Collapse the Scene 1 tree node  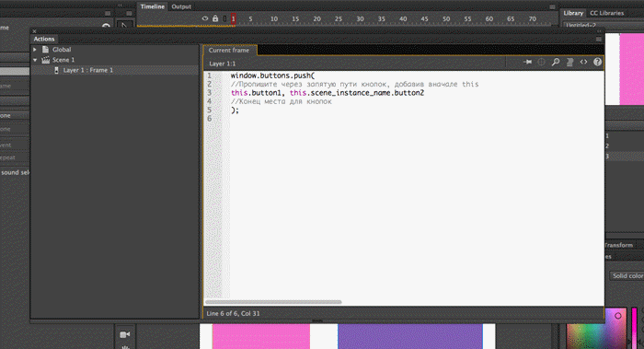35,60
